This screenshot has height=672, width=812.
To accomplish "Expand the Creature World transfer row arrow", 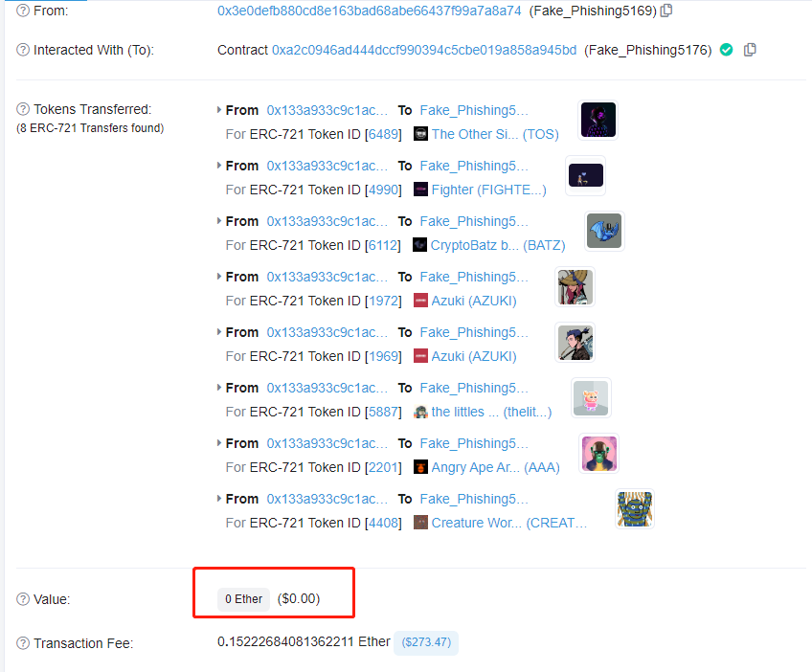I will point(219,499).
